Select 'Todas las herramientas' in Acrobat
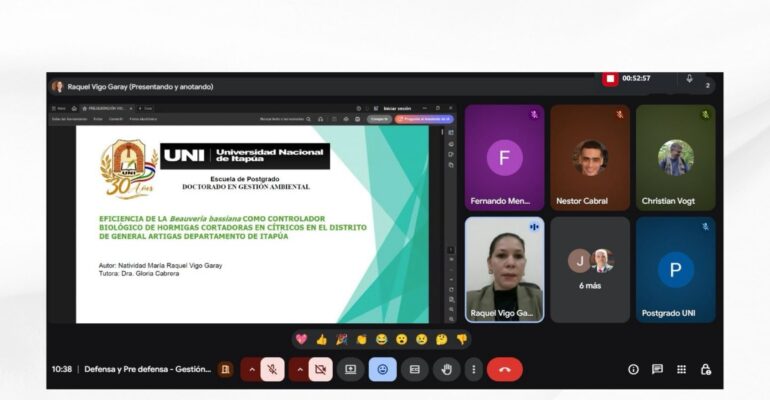770x400 pixels. pyautogui.click(x=69, y=119)
